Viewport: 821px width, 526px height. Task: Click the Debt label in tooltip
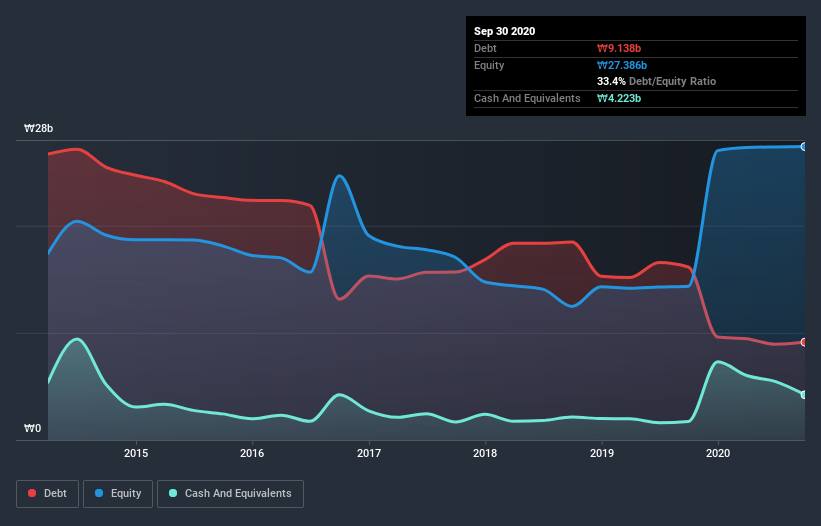[485, 48]
